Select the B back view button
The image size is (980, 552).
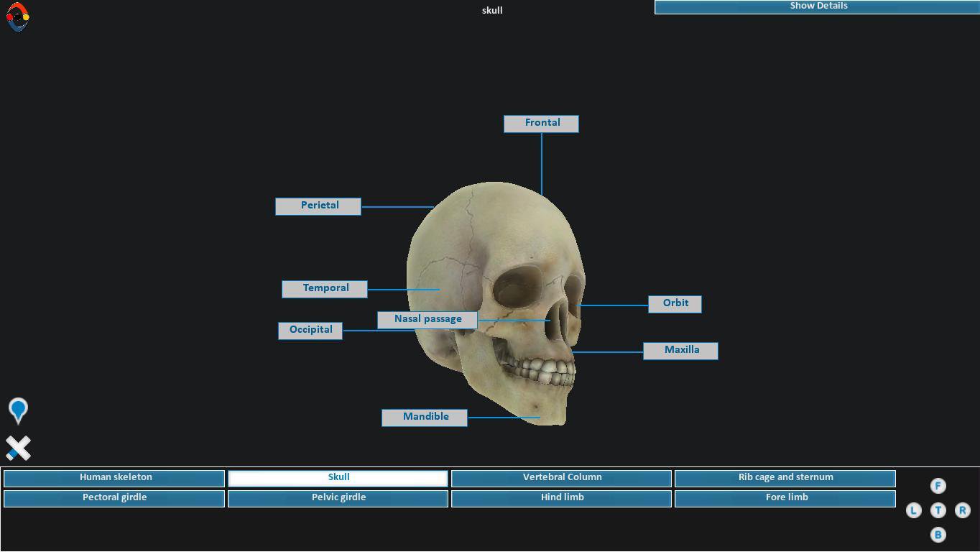click(938, 535)
